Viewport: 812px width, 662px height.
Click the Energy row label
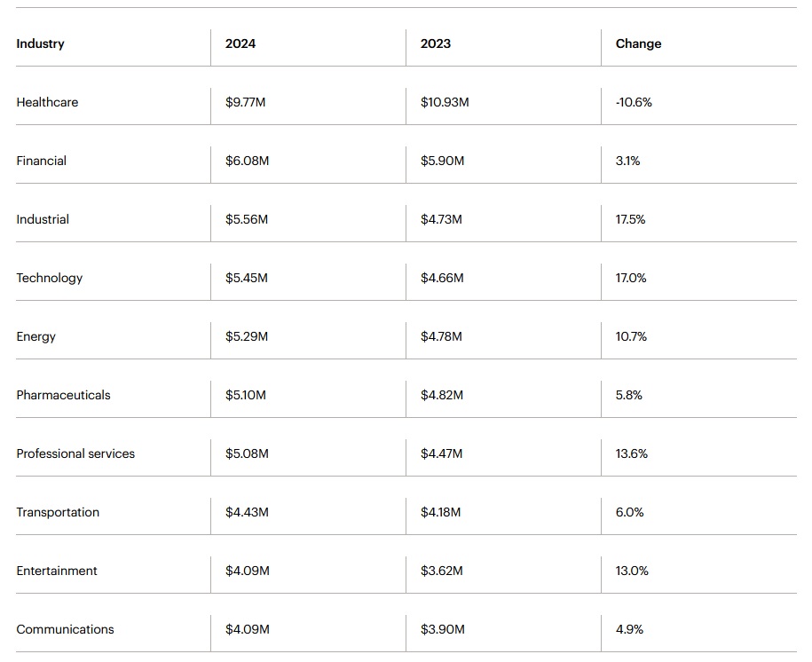pos(36,336)
